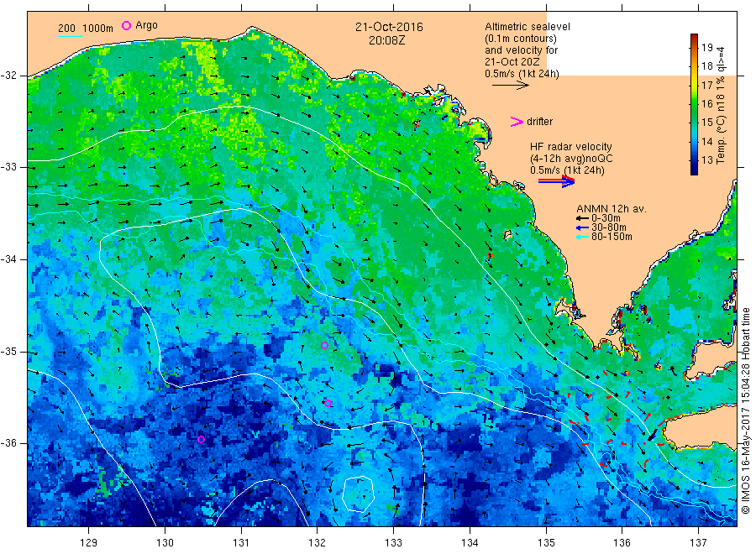Select the cyan 80-150m ANMN arrow

coord(582,237)
